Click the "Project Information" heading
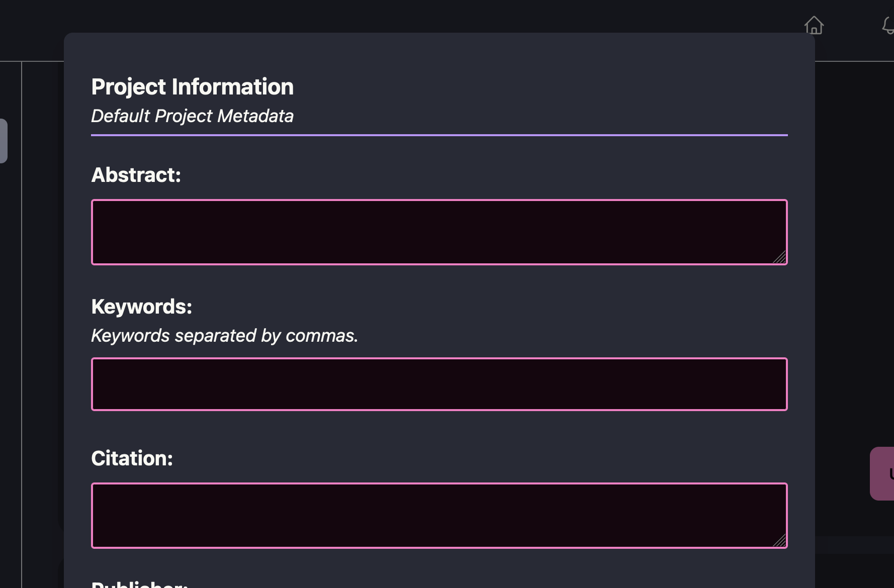Viewport: 894px width, 588px height. click(x=192, y=87)
